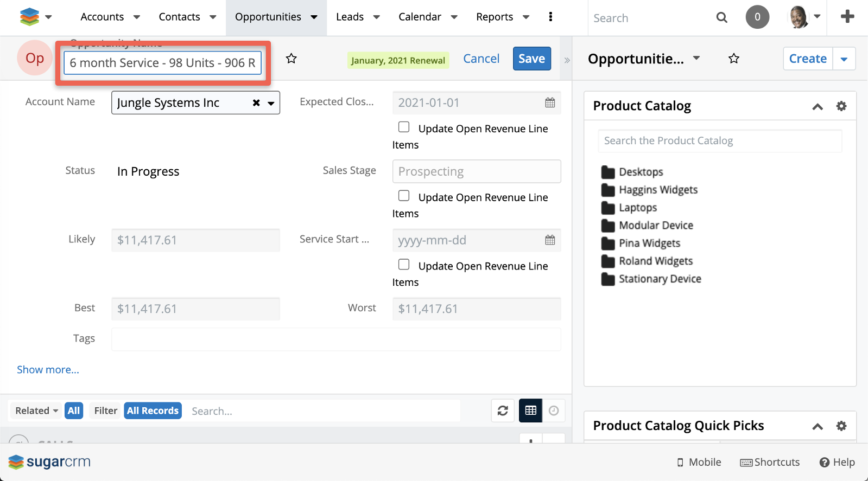Open the activity stream clock view

coord(554,411)
